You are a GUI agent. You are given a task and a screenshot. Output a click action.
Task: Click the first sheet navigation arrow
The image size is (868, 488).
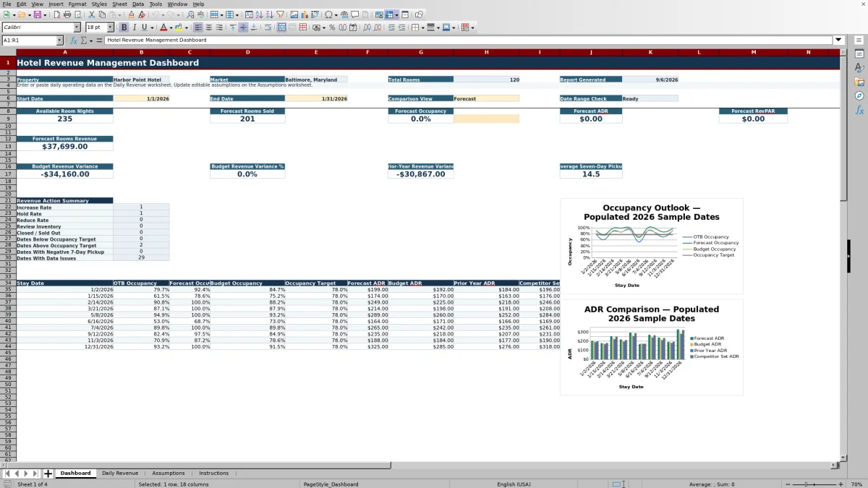coord(7,474)
